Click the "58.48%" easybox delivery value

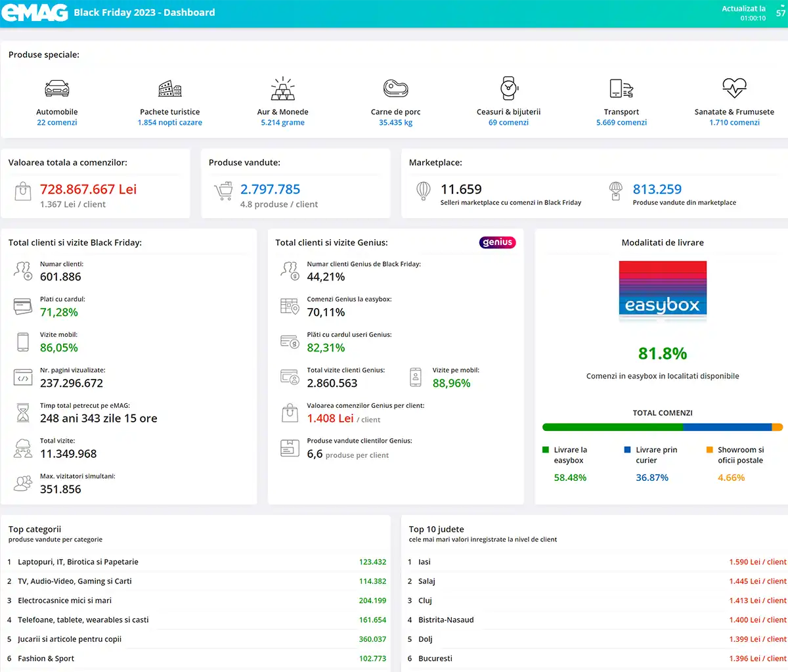pos(571,478)
